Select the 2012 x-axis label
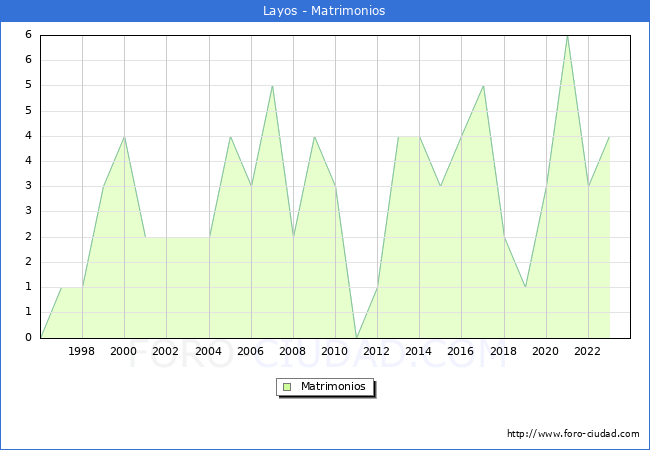This screenshot has width=650, height=450. pyautogui.click(x=377, y=351)
